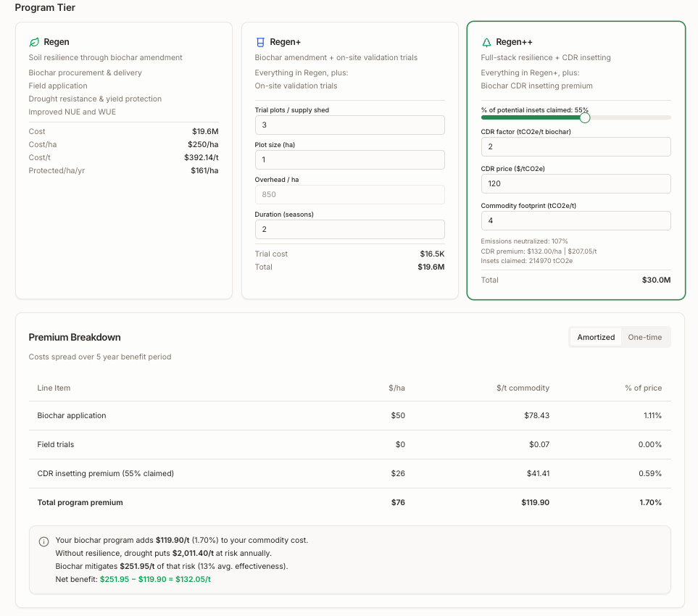Click the leaf icon beside Regen

click(34, 42)
